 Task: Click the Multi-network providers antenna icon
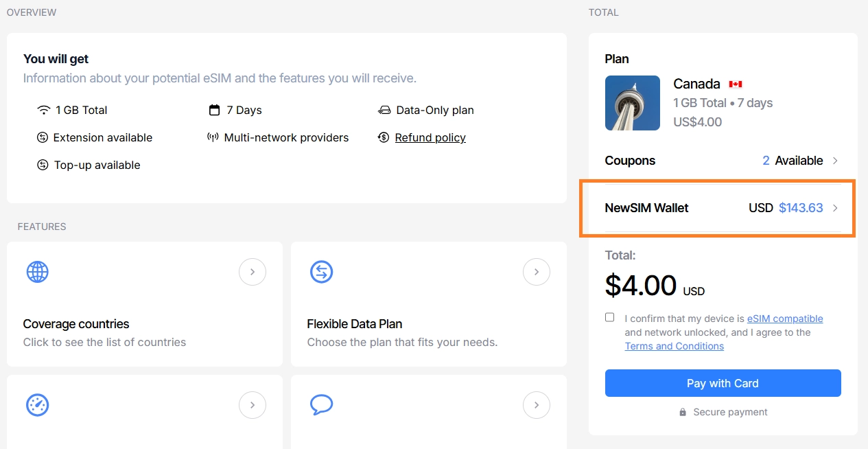[213, 137]
